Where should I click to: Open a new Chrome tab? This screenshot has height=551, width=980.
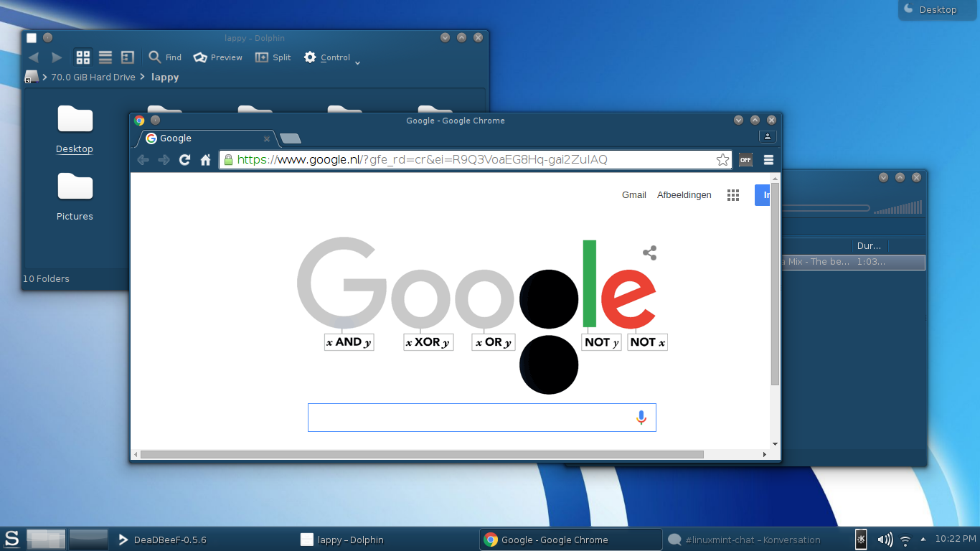pos(291,138)
